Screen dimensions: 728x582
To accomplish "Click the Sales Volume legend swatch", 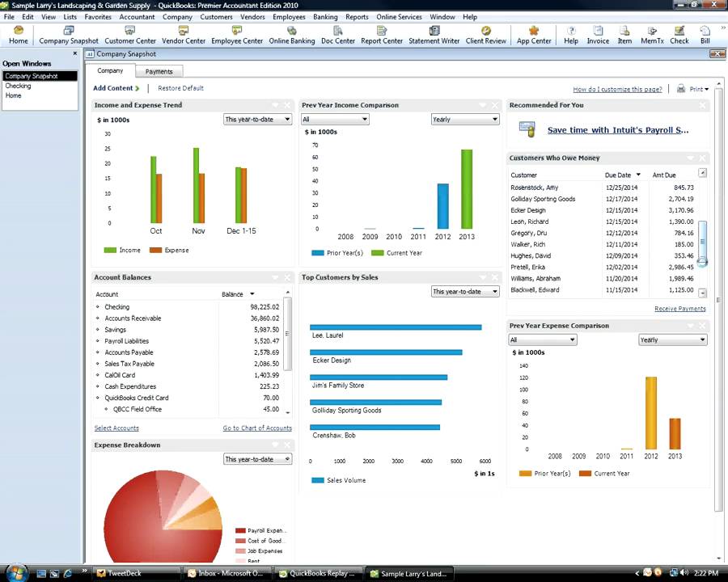I will (318, 480).
